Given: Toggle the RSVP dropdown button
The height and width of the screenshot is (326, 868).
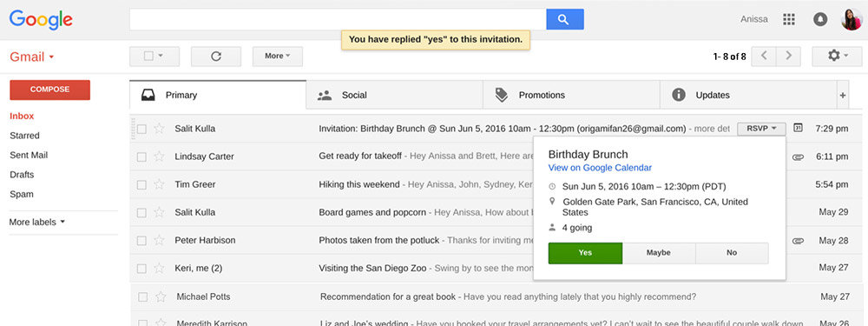Looking at the screenshot, I should click(x=762, y=129).
